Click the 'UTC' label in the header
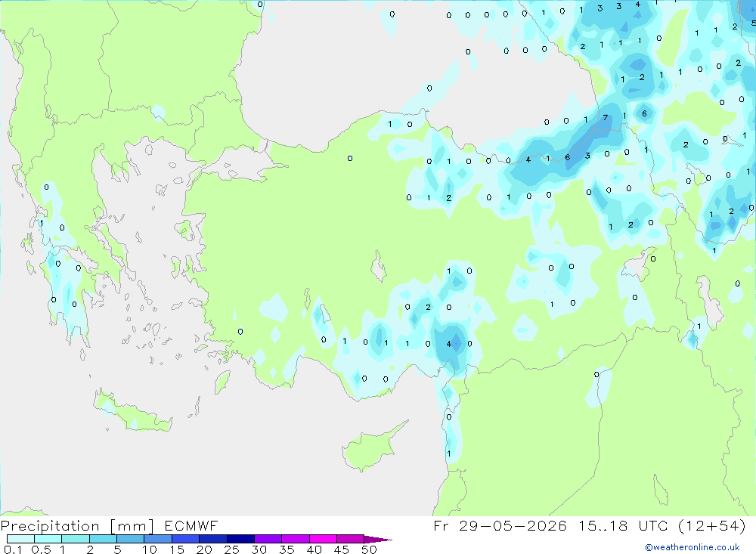 click(x=654, y=525)
